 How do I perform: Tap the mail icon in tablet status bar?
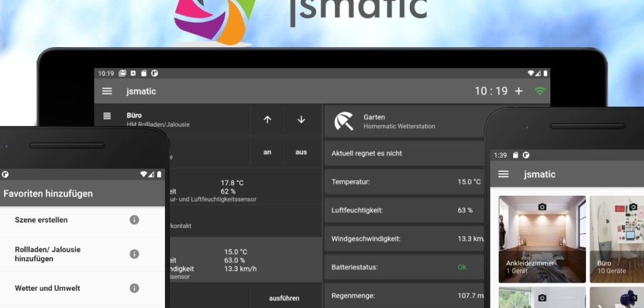122,73
